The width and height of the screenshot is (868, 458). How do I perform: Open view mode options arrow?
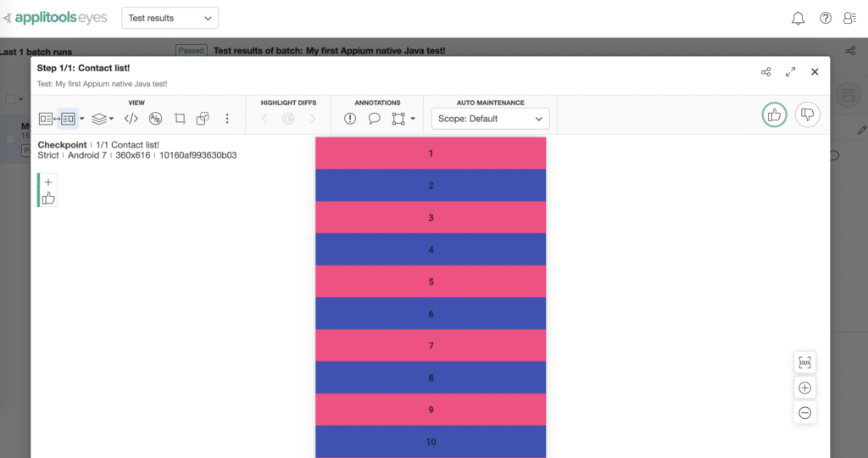tap(82, 119)
